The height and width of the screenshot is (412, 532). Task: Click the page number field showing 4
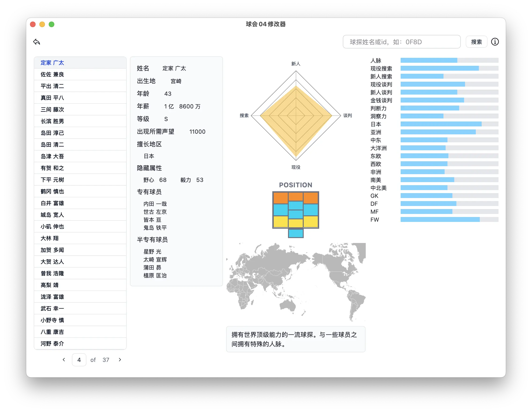point(79,360)
